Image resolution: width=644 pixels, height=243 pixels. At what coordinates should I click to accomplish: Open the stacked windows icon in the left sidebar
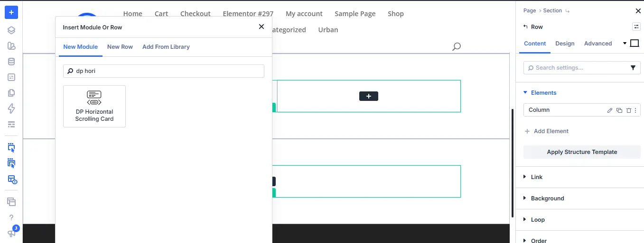pos(11,202)
